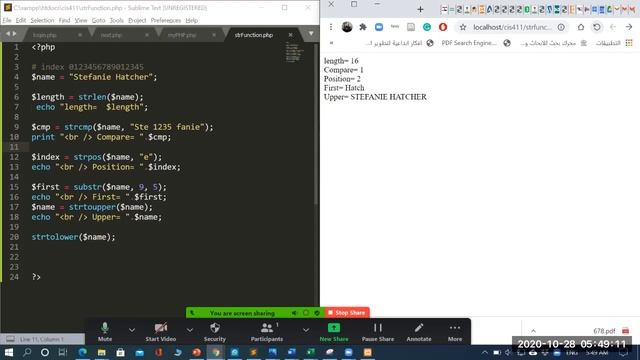Open the tab list dropdown arrow in Sublime
Image resolution: width=640 pixels, height=360 pixels.
point(311,33)
